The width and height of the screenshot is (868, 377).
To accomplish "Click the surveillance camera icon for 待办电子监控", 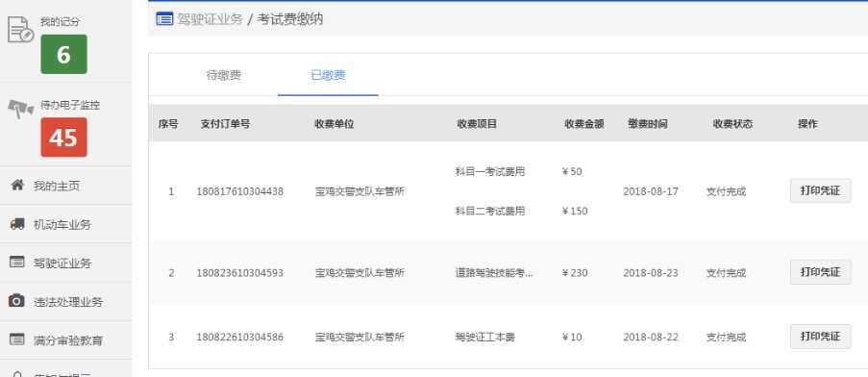I will 21,109.
